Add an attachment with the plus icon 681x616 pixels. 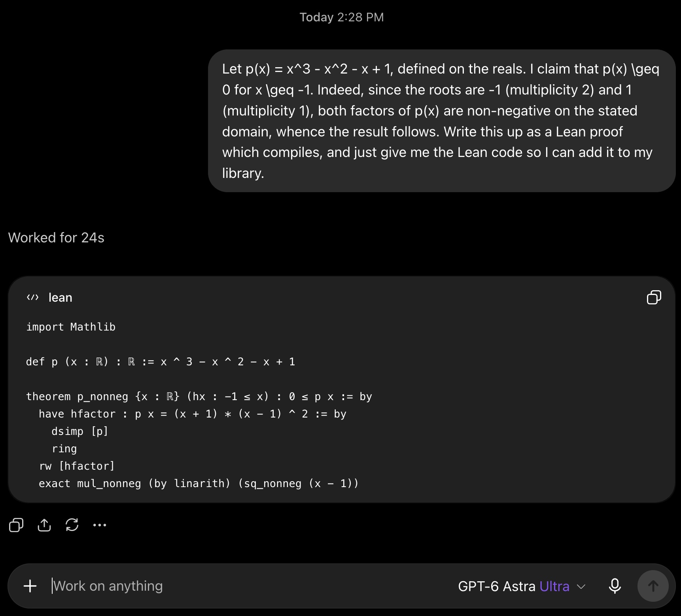coord(30,586)
